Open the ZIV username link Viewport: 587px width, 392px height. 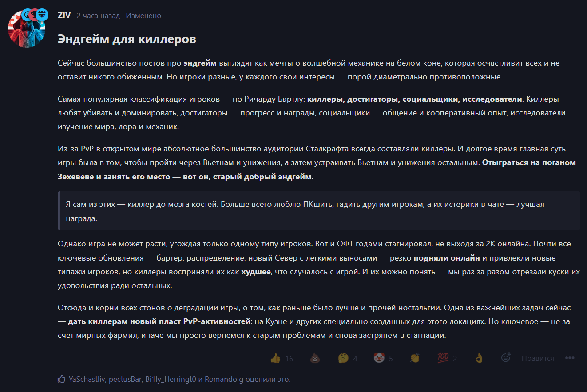pyautogui.click(x=64, y=16)
